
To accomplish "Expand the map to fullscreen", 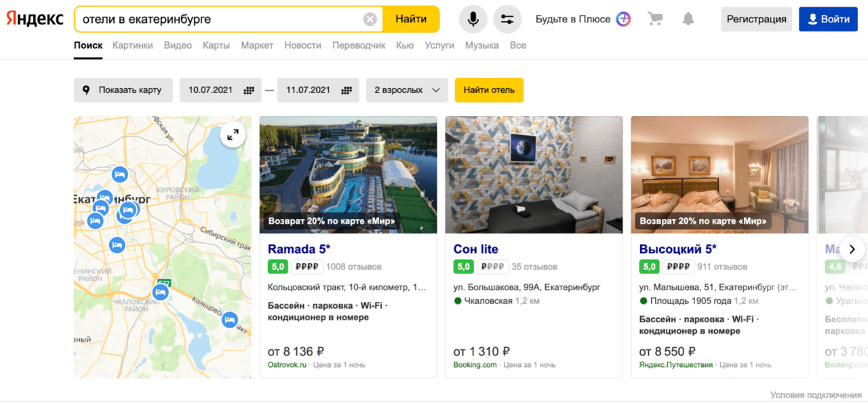I will (233, 135).
